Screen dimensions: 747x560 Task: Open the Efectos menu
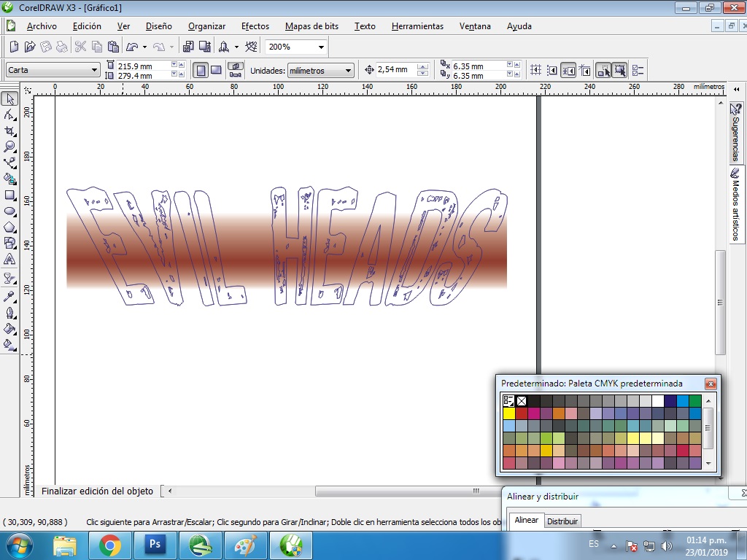(255, 26)
